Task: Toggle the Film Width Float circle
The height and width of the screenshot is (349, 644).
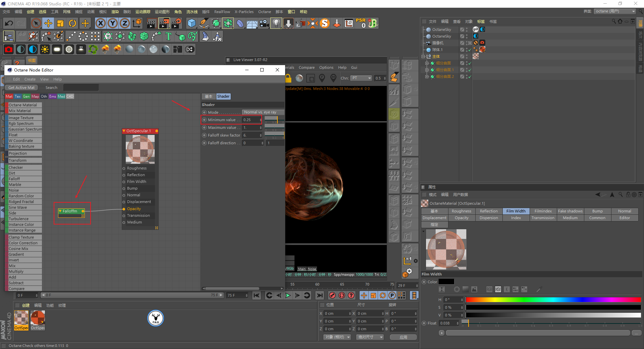Action: [424, 323]
